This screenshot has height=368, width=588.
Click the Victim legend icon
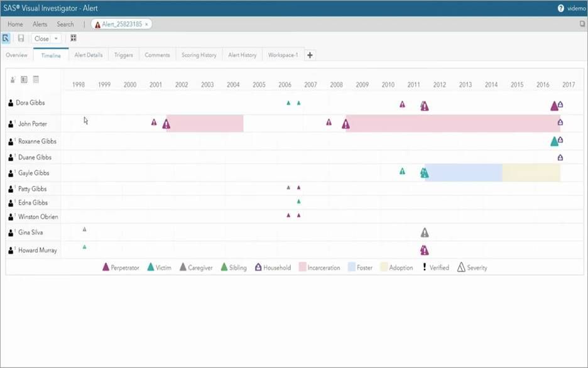151,267
